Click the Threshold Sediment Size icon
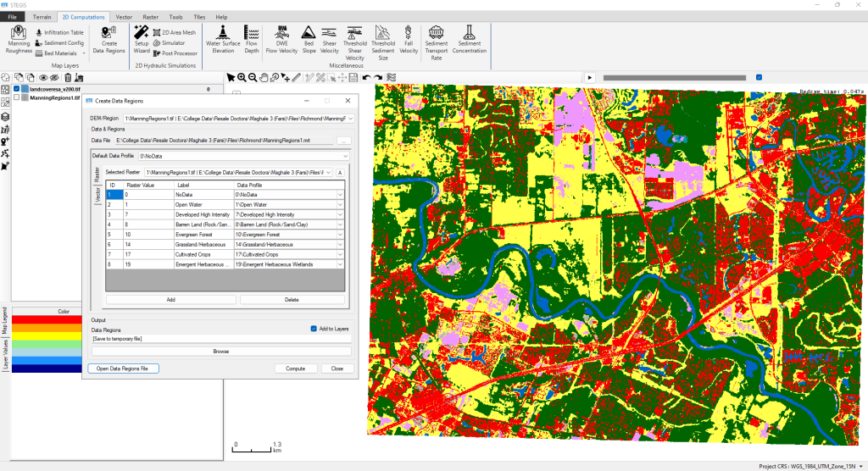The height and width of the screenshot is (471, 868). click(383, 42)
